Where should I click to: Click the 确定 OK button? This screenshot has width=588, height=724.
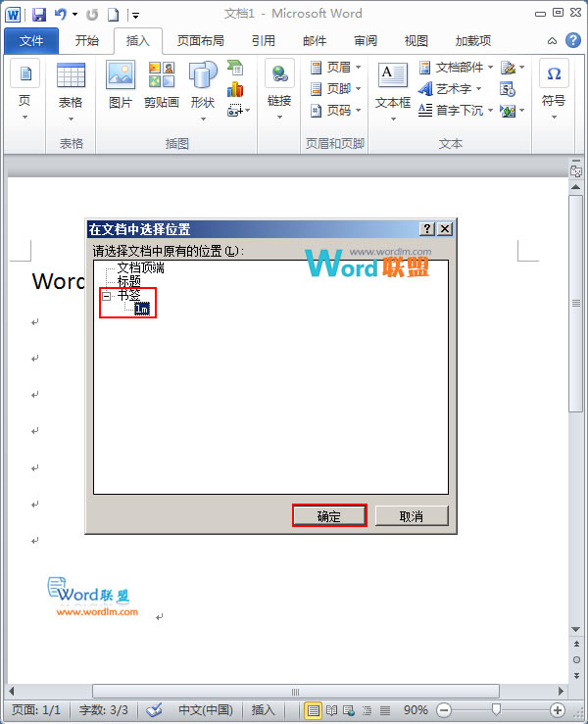point(329,516)
